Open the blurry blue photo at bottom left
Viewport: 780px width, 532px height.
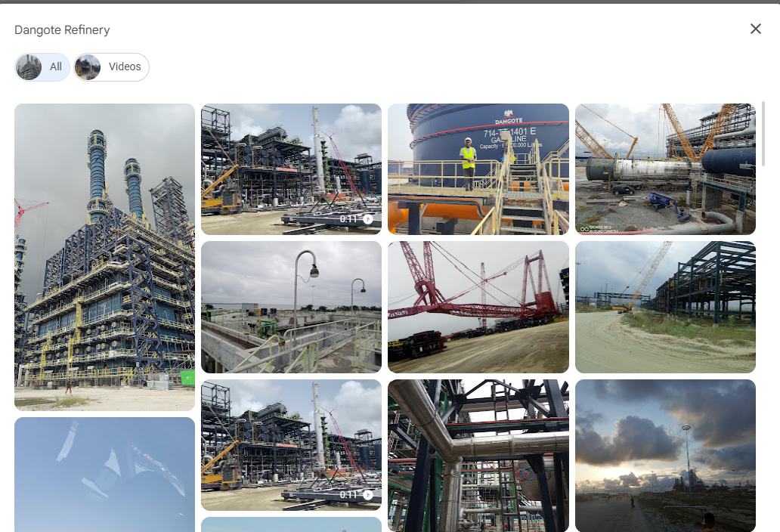tap(104, 474)
